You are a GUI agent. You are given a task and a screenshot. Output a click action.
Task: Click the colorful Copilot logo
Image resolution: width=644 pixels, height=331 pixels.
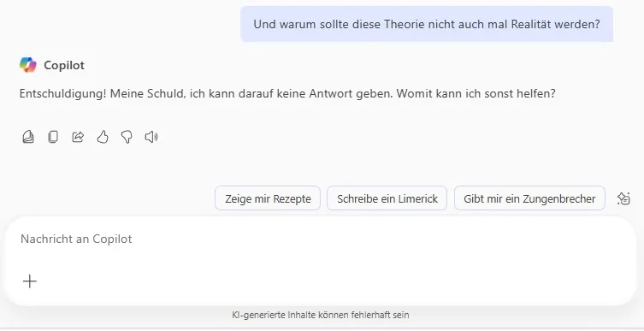click(x=28, y=65)
